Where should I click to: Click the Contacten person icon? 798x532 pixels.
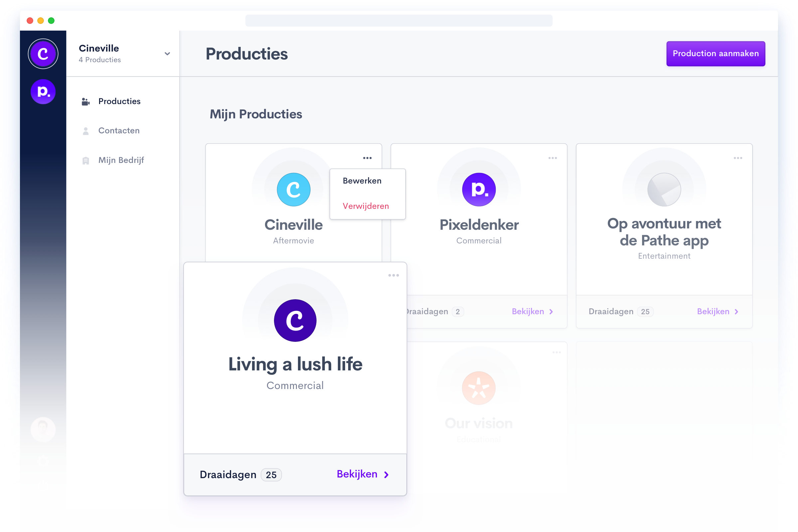[85, 131]
